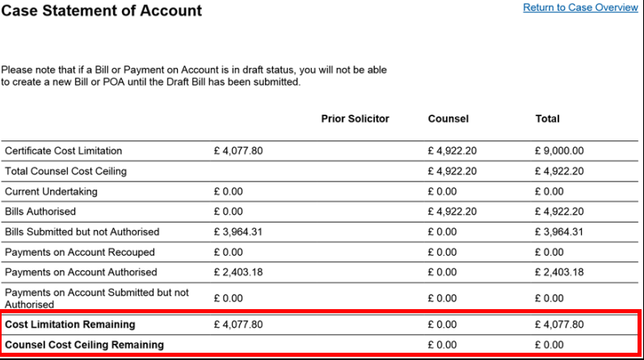Select Prior Solicitor £ 2,403.18 payments authorised value

(238, 272)
